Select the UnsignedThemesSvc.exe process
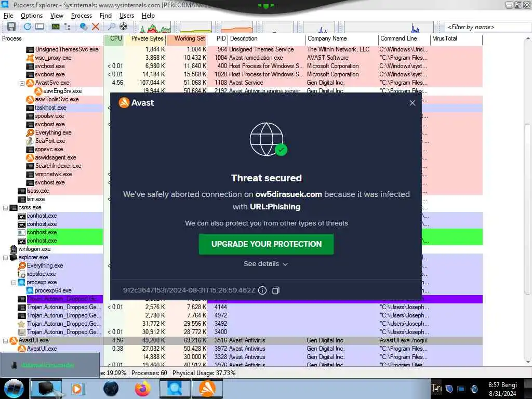 67,49
